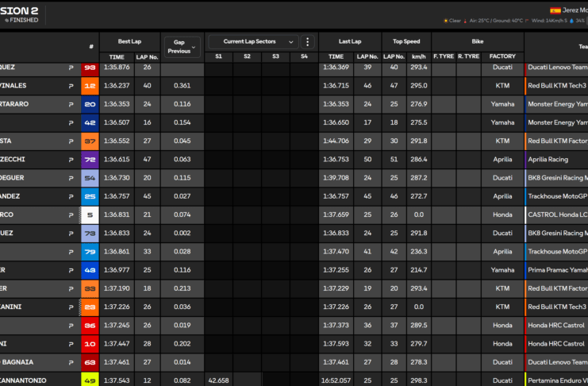Click the 42.658 sector time cell
588x386 pixels.
tap(218, 380)
